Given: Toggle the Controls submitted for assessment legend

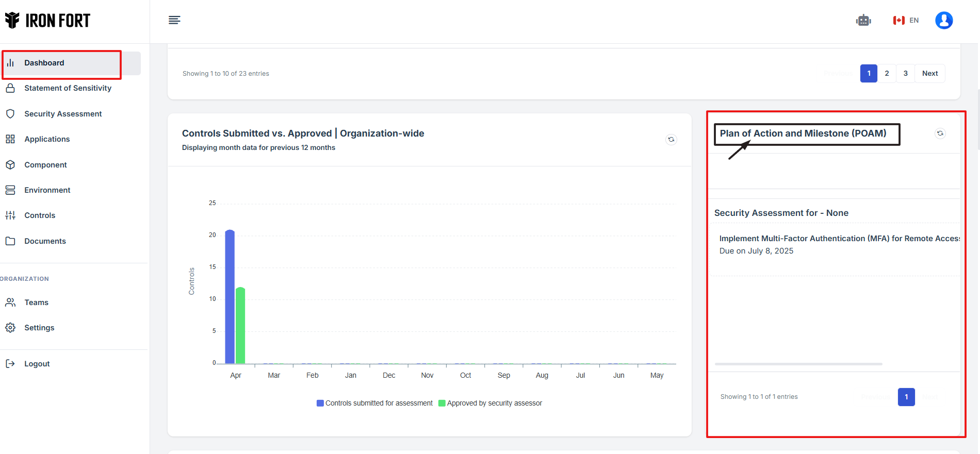Looking at the screenshot, I should 374,403.
